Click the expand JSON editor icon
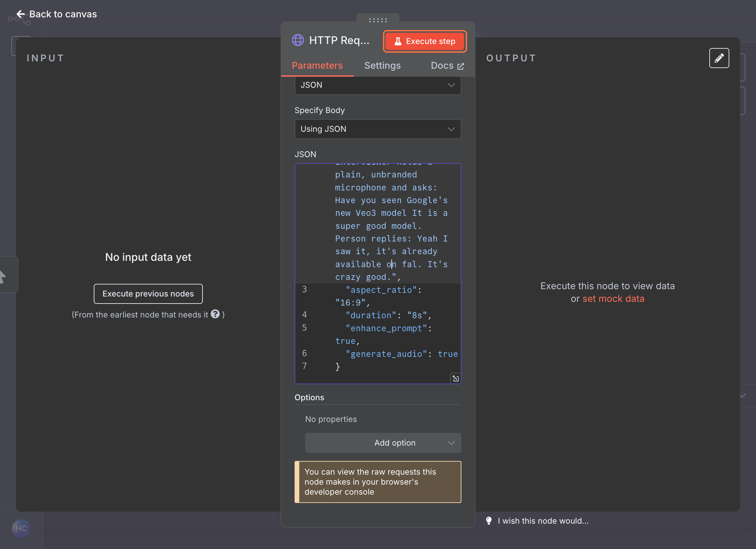 pos(455,379)
